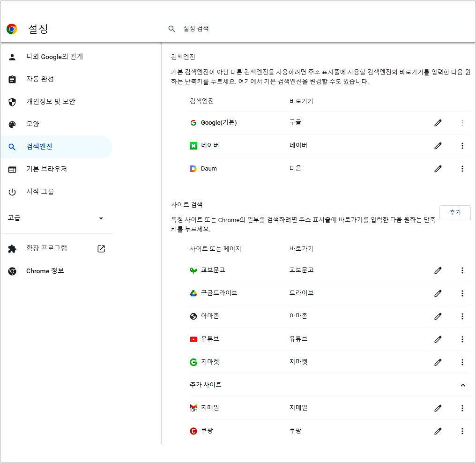The image size is (476, 463).
Task: Open 모양 appearance settings
Action: click(57, 124)
